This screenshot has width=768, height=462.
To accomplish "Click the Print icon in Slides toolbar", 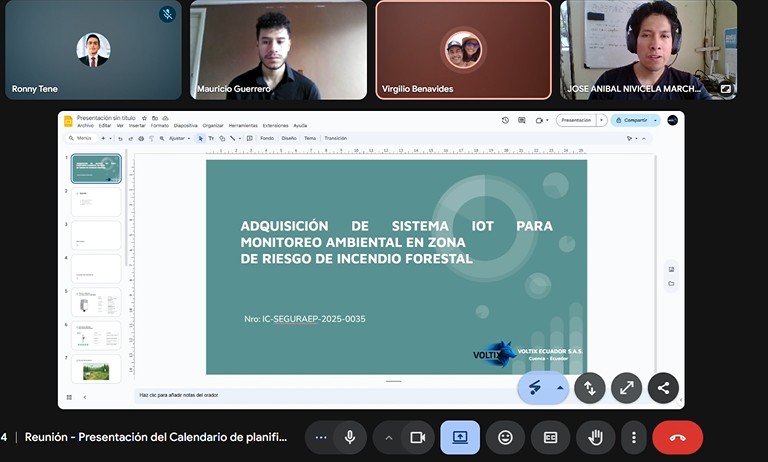I will pyautogui.click(x=141, y=139).
